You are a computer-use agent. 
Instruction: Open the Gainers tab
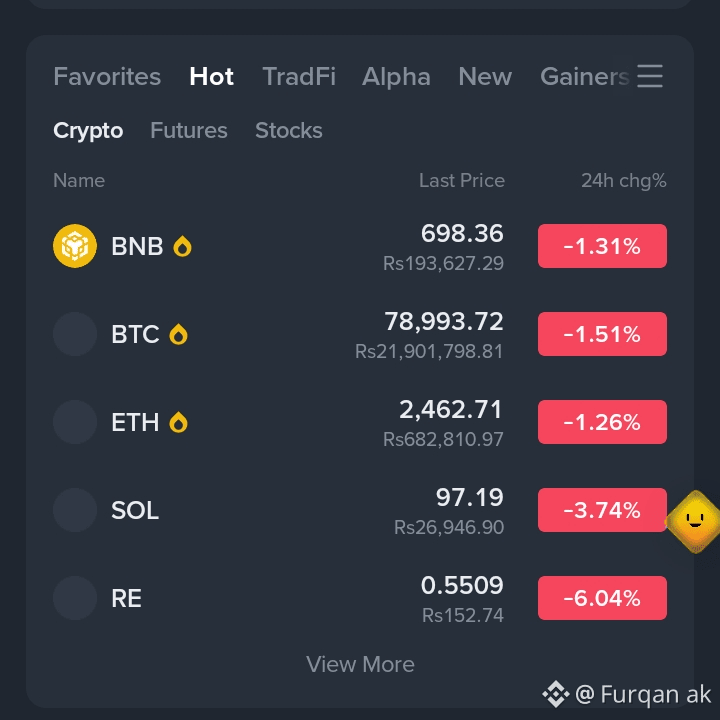coord(585,76)
